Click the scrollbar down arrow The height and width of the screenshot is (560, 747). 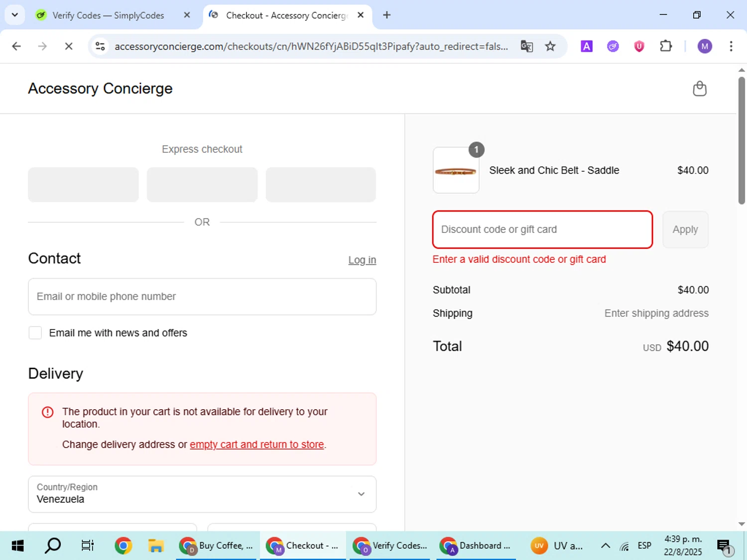(x=742, y=524)
